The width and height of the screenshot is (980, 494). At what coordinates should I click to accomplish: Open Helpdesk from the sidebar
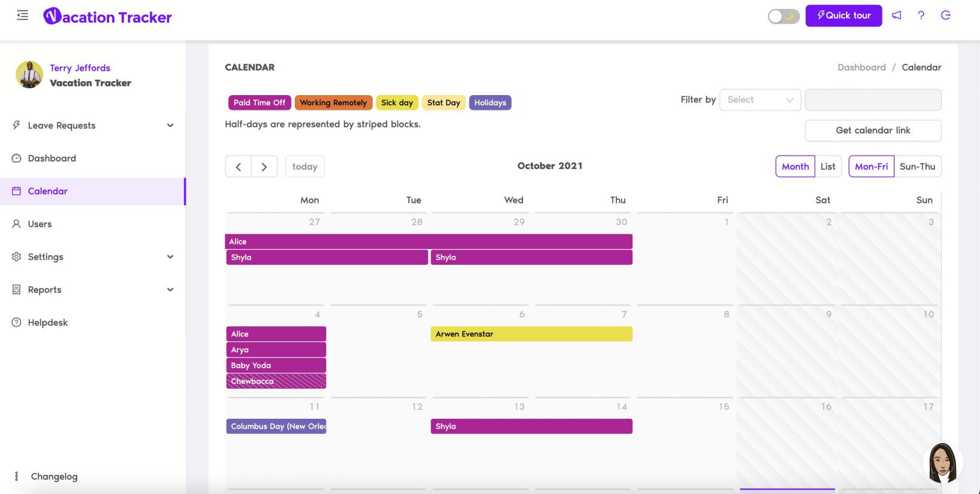pyautogui.click(x=48, y=322)
